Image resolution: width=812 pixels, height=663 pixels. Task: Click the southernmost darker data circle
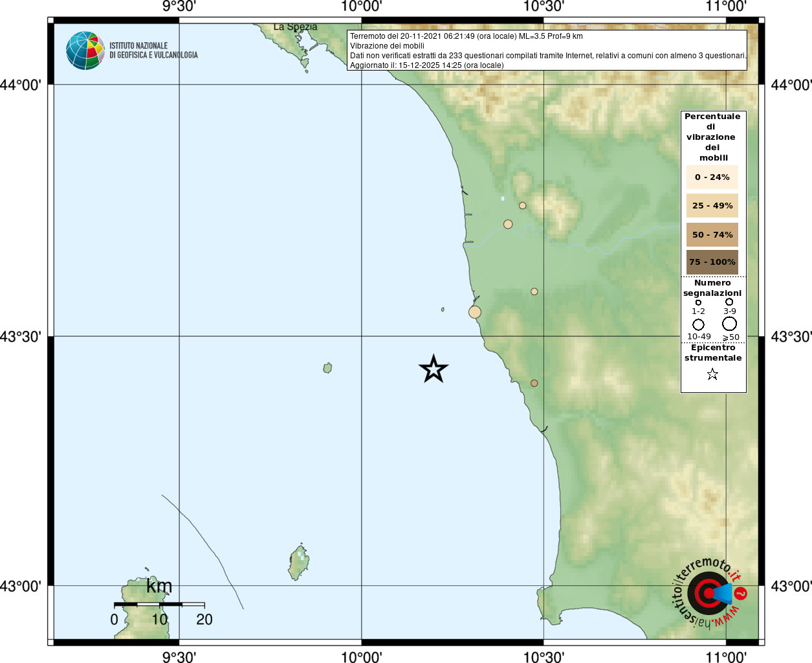(x=534, y=383)
